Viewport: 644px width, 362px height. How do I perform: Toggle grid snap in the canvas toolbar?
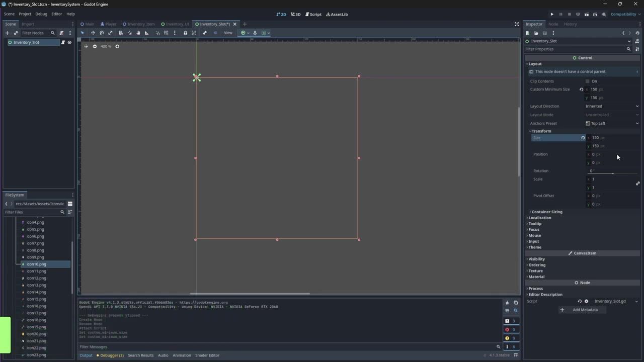point(166,33)
